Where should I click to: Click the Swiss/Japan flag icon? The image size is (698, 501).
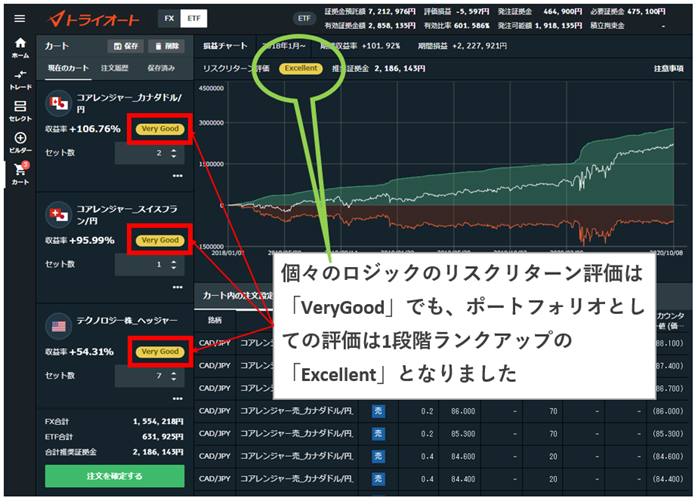pyautogui.click(x=58, y=215)
